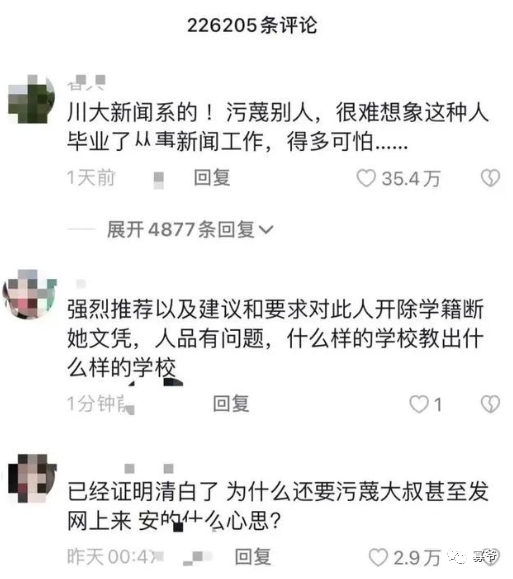Image resolution: width=513 pixels, height=579 pixels.
Task: Open second commenter's avatar
Action: (x=30, y=294)
